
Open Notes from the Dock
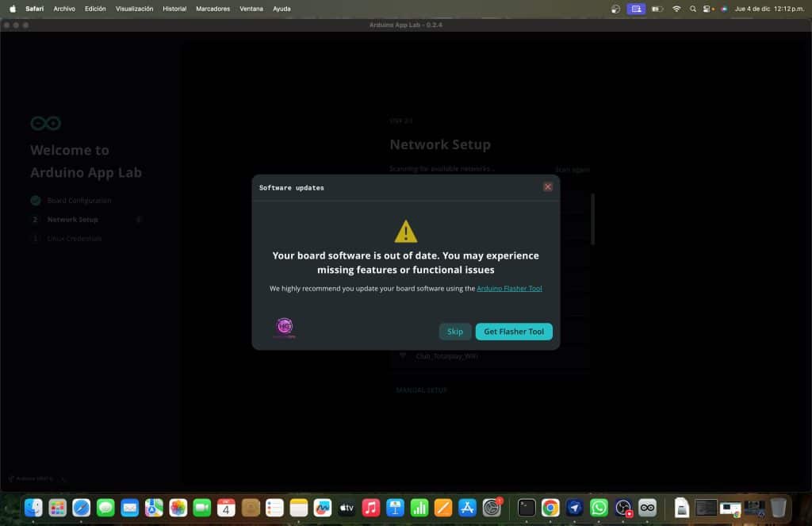[298, 508]
